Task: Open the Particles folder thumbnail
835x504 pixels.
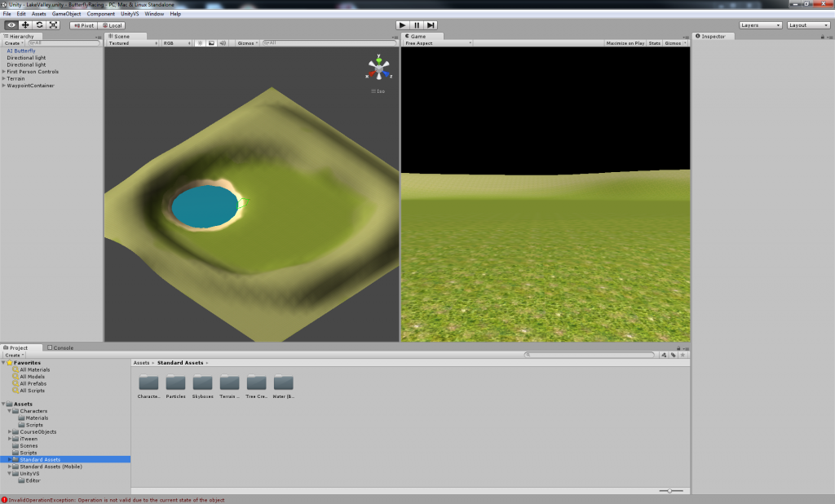Action: tap(176, 382)
